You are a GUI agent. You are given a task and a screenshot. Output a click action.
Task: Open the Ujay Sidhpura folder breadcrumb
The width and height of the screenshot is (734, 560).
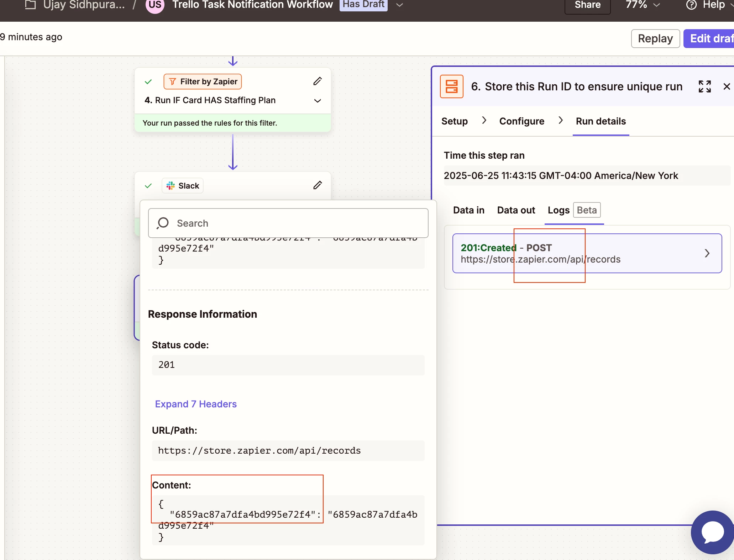point(84,5)
